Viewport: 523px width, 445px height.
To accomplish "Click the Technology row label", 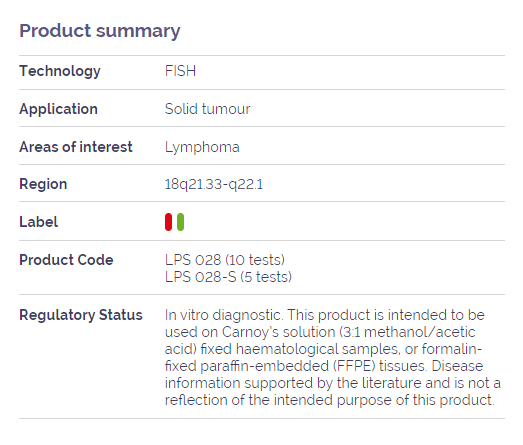I will 60,71.
